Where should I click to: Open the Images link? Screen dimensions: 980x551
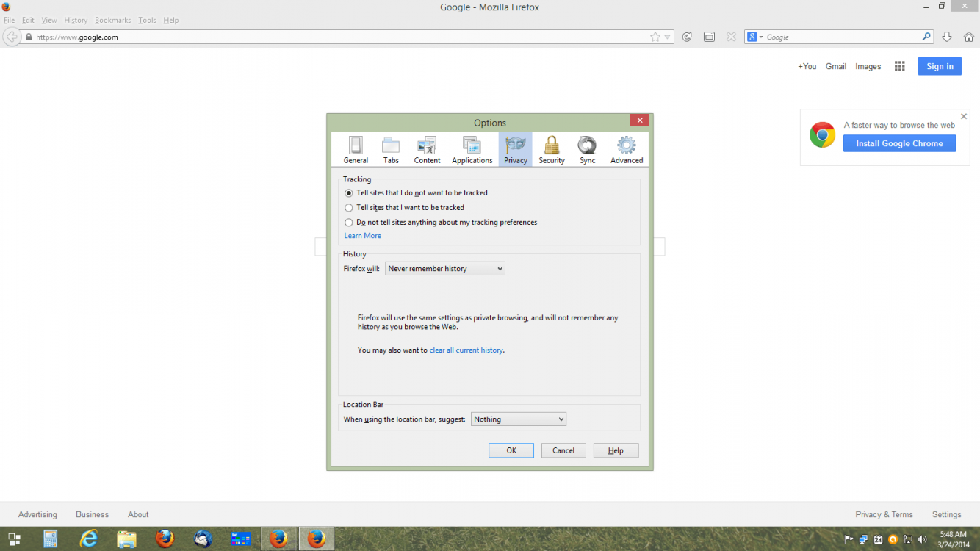(868, 66)
